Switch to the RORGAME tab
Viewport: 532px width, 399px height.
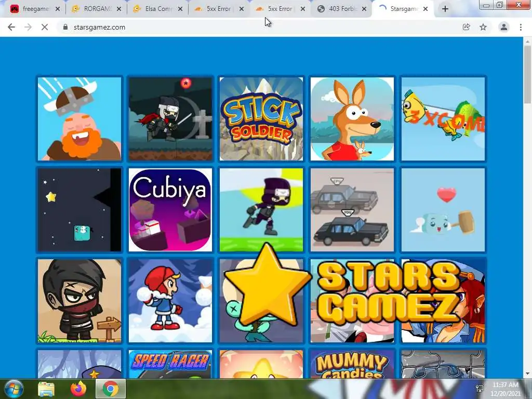[96, 9]
